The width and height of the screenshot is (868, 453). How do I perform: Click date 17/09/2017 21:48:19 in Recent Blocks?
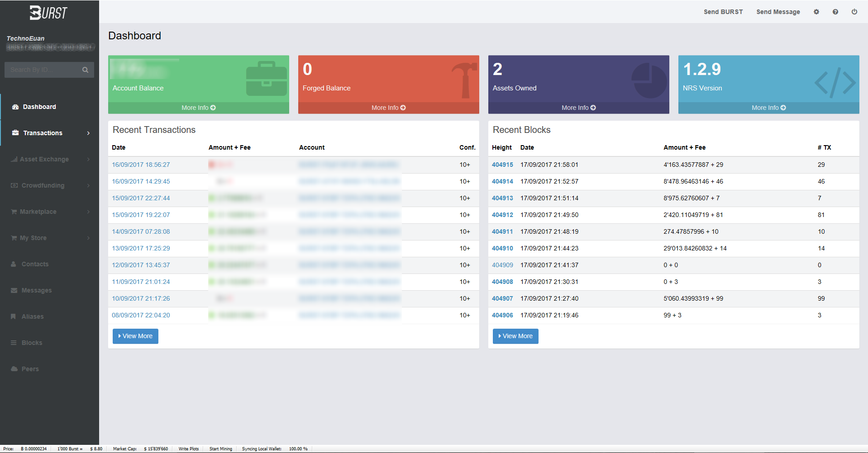click(x=549, y=231)
